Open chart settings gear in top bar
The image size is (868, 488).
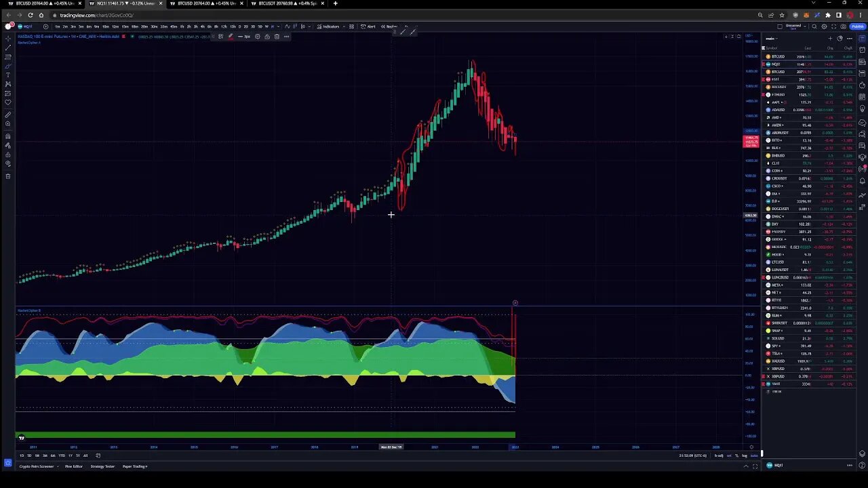[x=824, y=26]
